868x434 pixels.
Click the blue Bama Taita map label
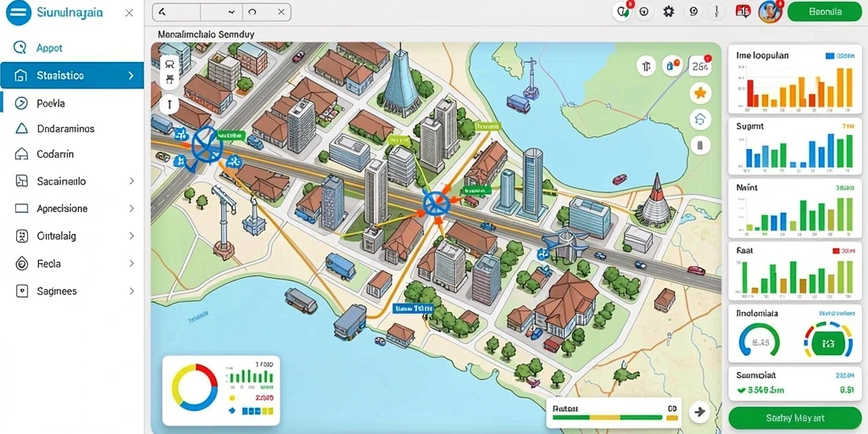pyautogui.click(x=413, y=309)
